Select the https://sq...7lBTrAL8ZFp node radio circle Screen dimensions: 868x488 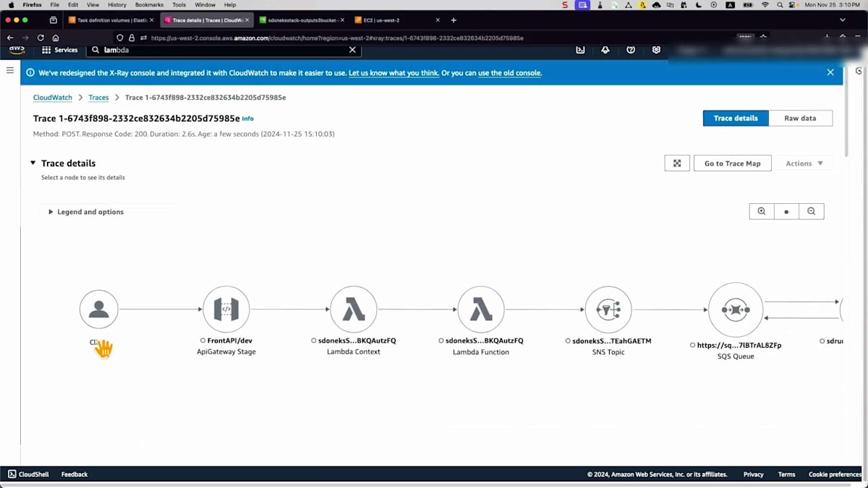pyautogui.click(x=693, y=346)
